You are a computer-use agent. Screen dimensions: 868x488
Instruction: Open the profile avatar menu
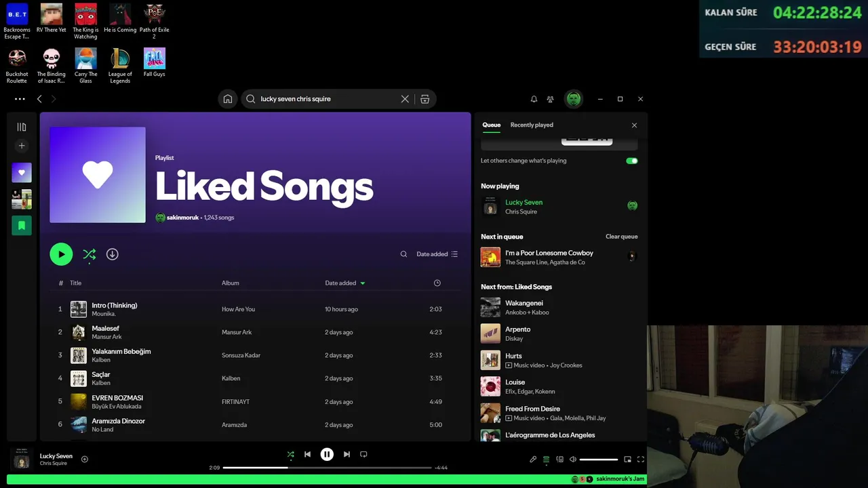coord(574,99)
